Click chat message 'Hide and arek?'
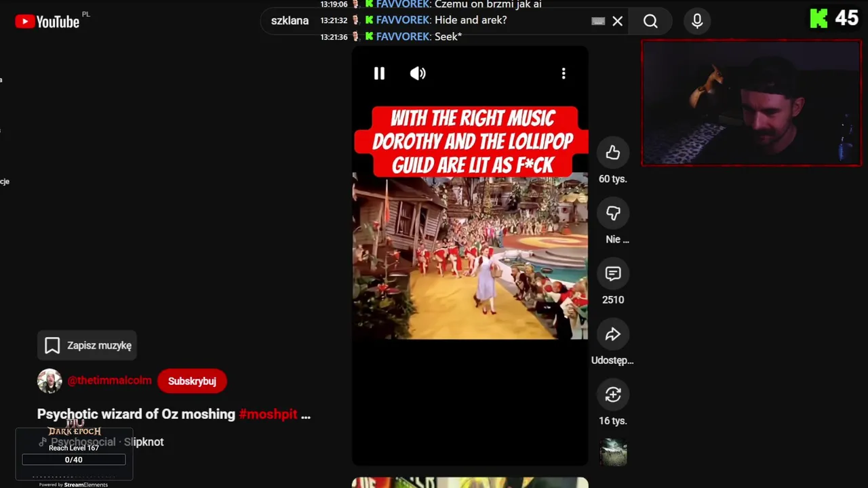The width and height of the screenshot is (868, 488). (471, 20)
